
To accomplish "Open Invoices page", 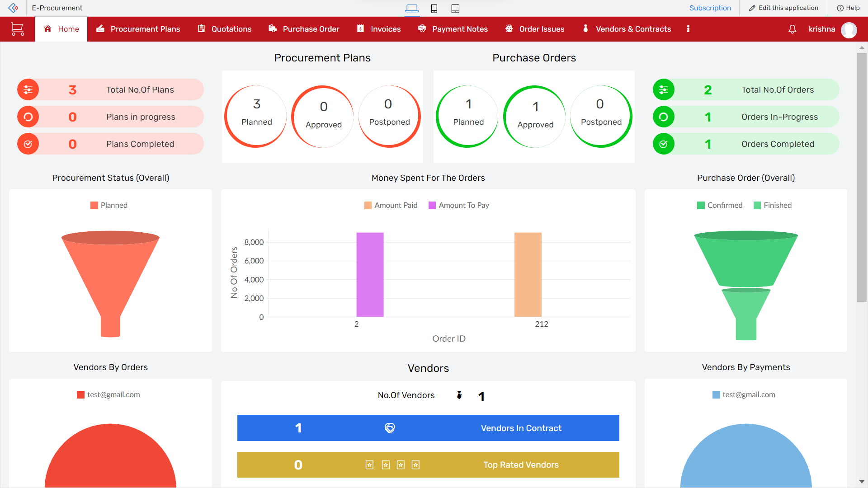I will (379, 29).
